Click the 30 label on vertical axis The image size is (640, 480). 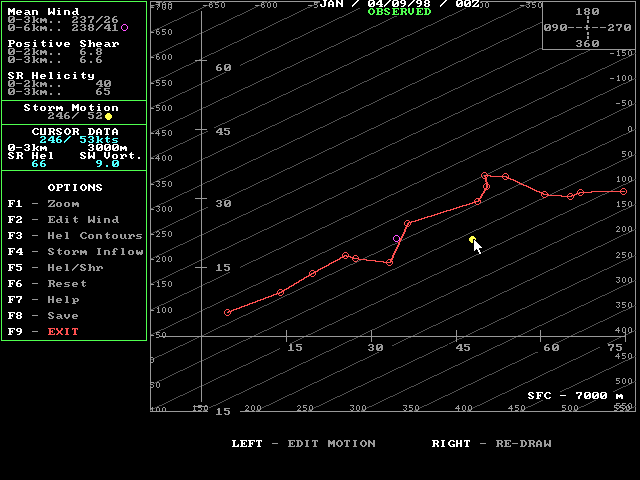(x=223, y=204)
